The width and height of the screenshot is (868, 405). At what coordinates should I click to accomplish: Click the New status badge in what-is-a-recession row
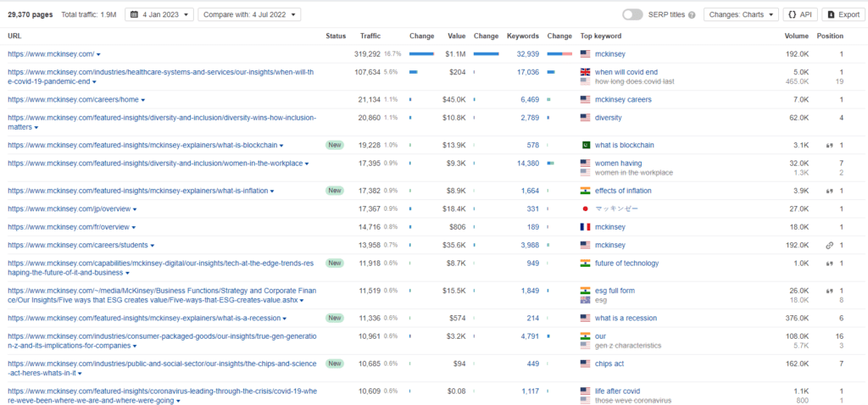coord(334,318)
